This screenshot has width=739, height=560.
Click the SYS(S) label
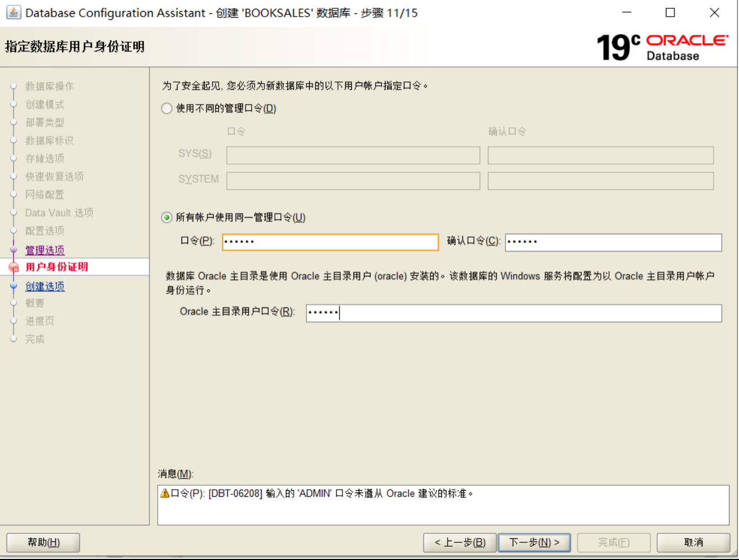click(x=195, y=154)
